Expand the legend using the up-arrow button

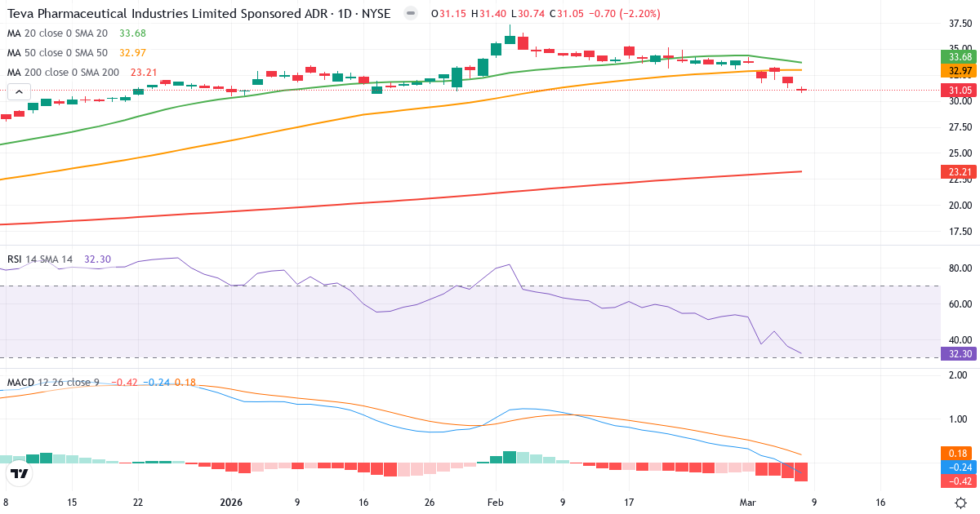(x=18, y=91)
